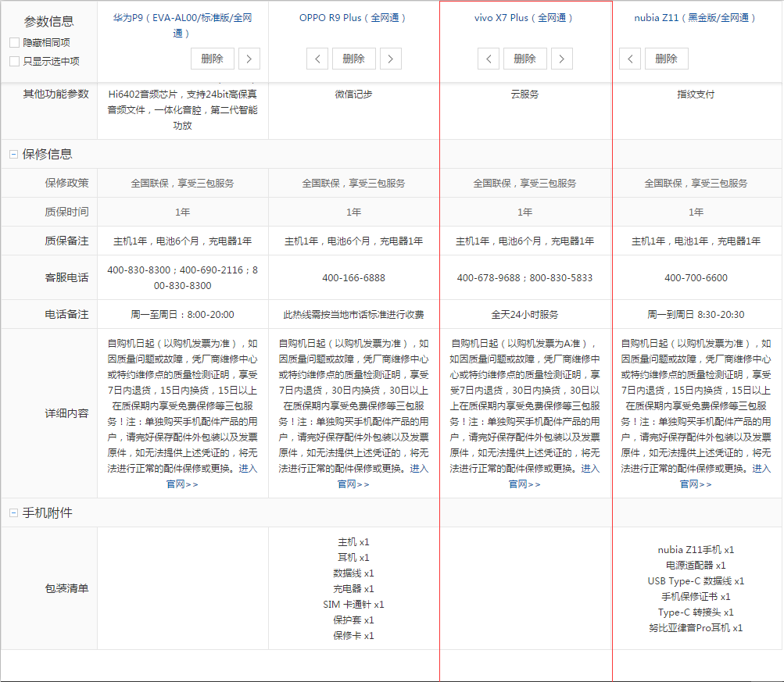The width and height of the screenshot is (784, 682).
Task: Open the OPPO R9 Plus product link
Action: click(353, 18)
